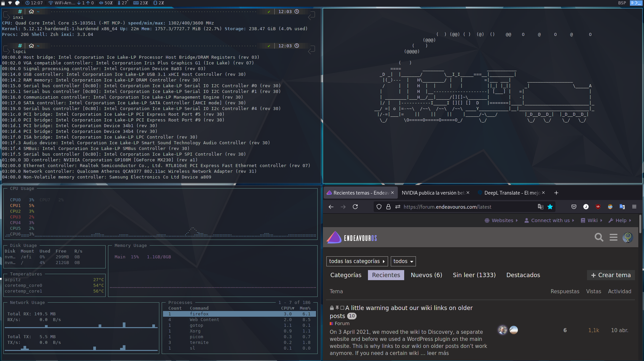
Task: Open the forum hamburger menu
Action: pos(613,237)
